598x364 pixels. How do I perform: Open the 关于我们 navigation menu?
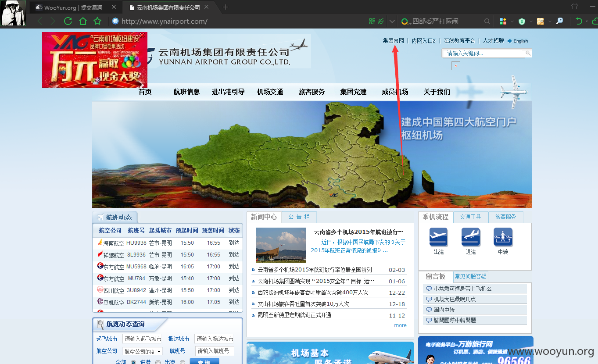pos(437,92)
